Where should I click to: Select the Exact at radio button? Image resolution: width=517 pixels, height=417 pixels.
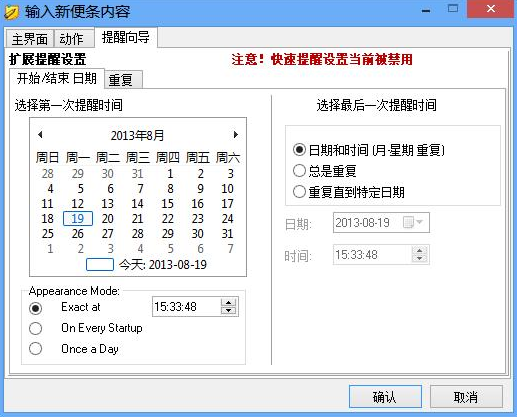(36, 308)
